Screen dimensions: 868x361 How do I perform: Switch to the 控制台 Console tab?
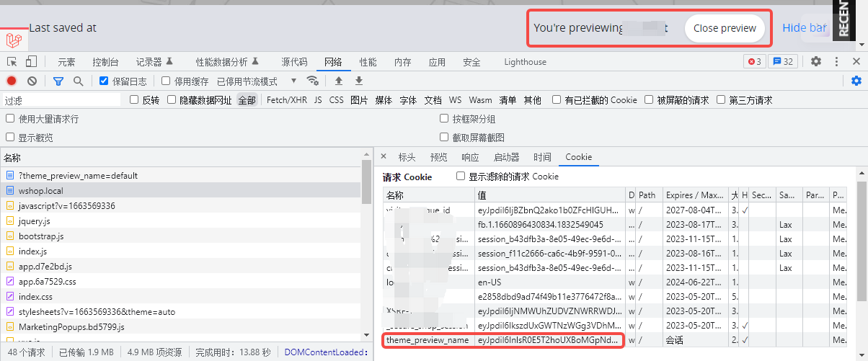[106, 62]
